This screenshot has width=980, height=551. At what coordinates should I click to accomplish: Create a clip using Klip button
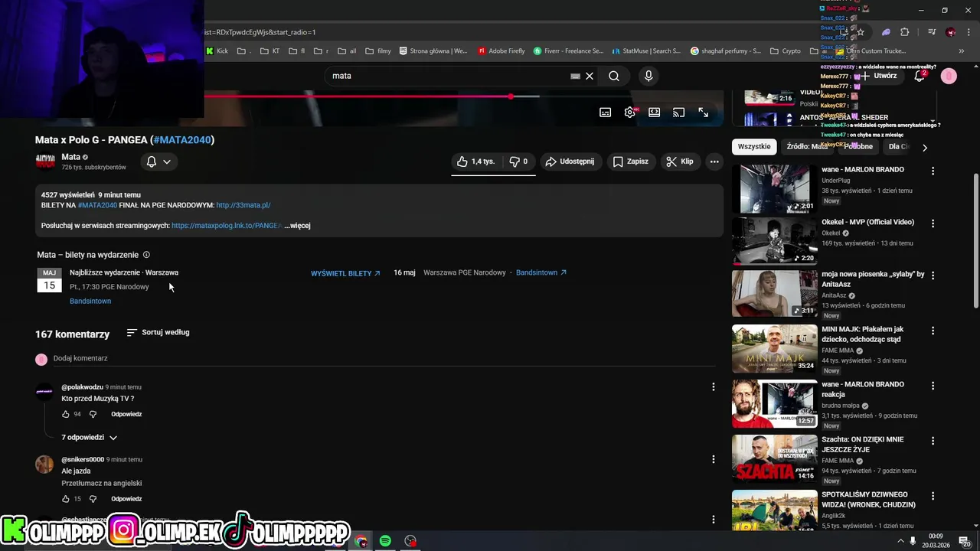(679, 161)
